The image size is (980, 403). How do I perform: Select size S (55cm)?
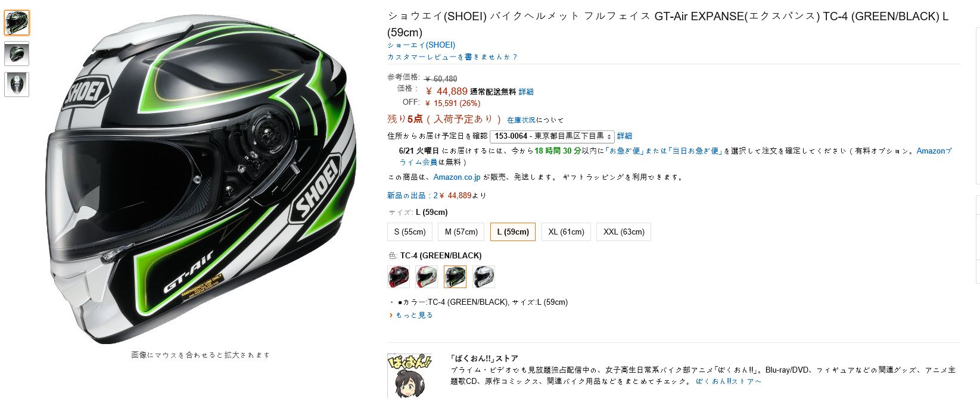[410, 232]
